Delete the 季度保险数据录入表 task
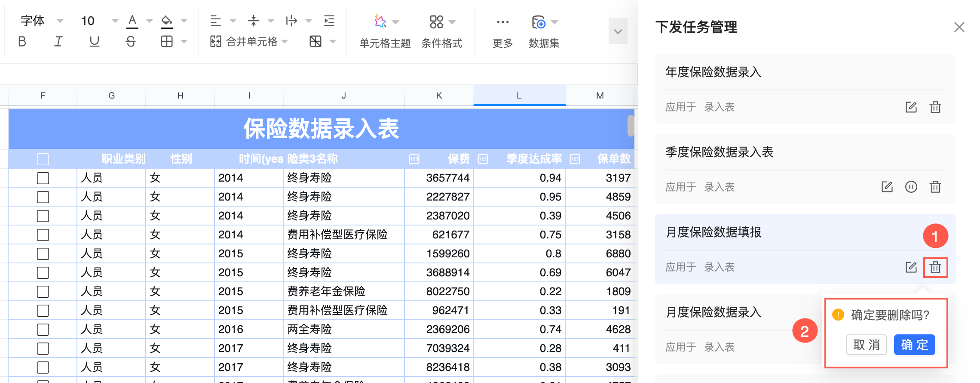This screenshot has height=383, width=980. coord(935,187)
